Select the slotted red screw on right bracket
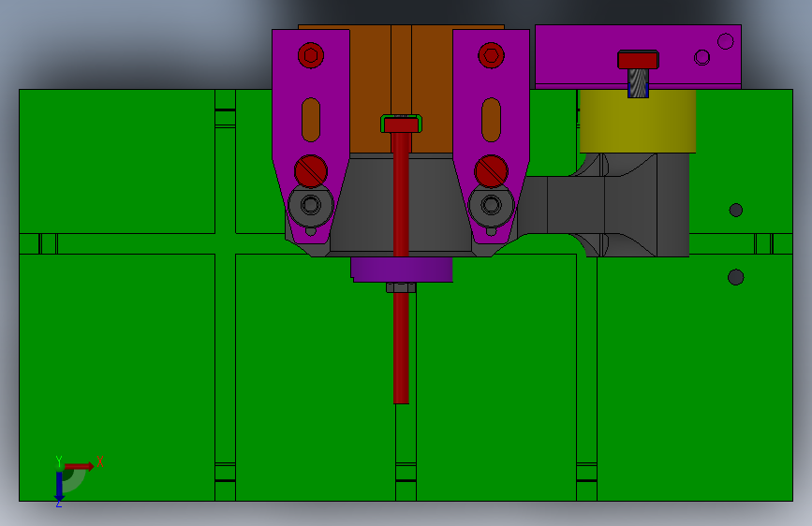Viewport: 812px width, 526px height. [x=492, y=171]
